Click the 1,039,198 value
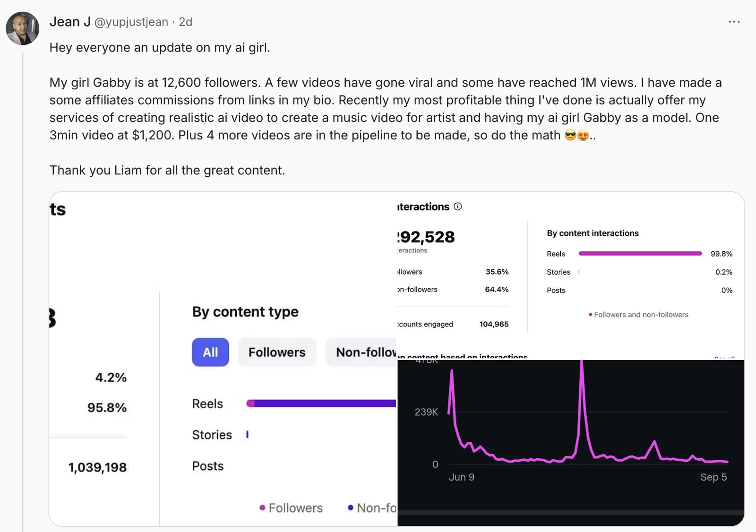 pyautogui.click(x=97, y=468)
